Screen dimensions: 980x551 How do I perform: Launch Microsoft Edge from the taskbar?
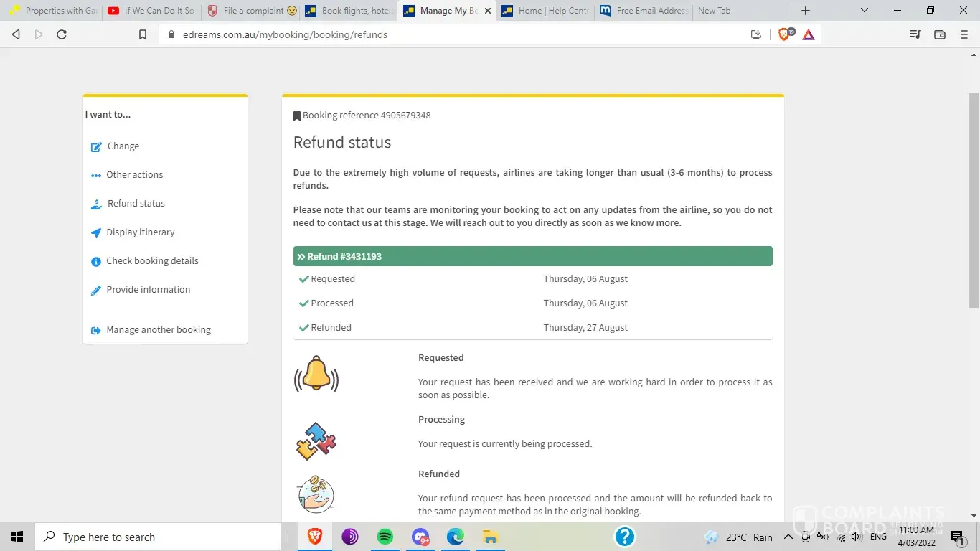455,537
